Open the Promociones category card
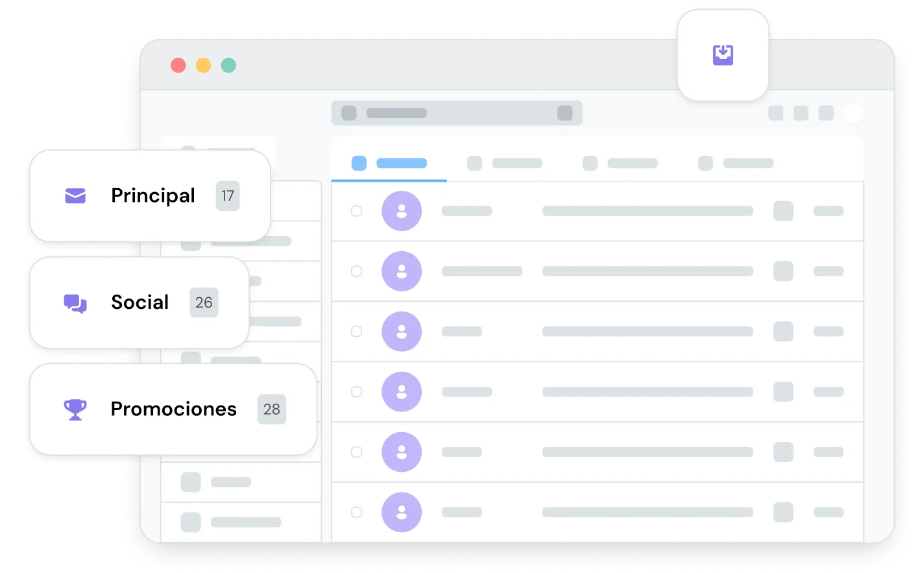This screenshot has height=573, width=924. point(173,409)
